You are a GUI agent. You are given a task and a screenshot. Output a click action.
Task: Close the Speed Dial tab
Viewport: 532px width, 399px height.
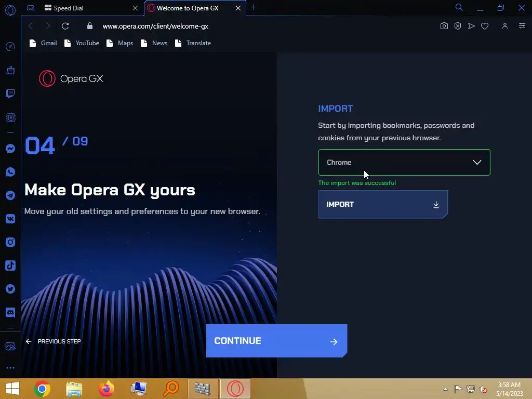(136, 8)
